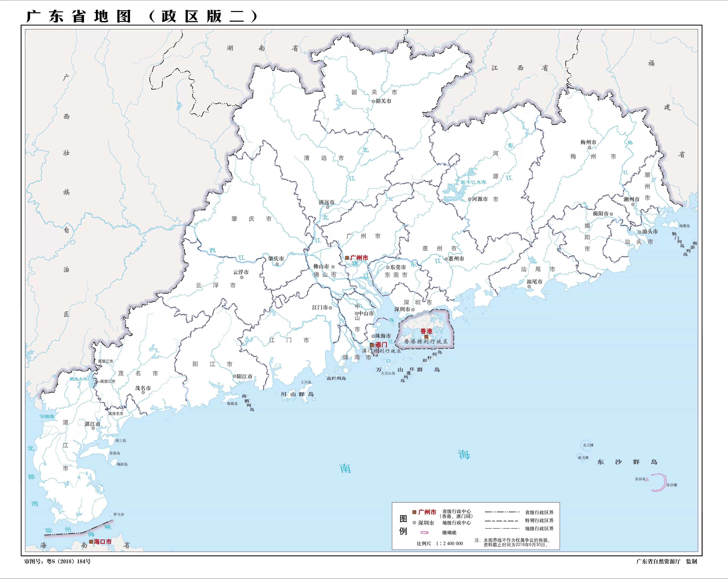The height and width of the screenshot is (579, 728).
Task: Select the legend heading 图例
Action: 403,525
